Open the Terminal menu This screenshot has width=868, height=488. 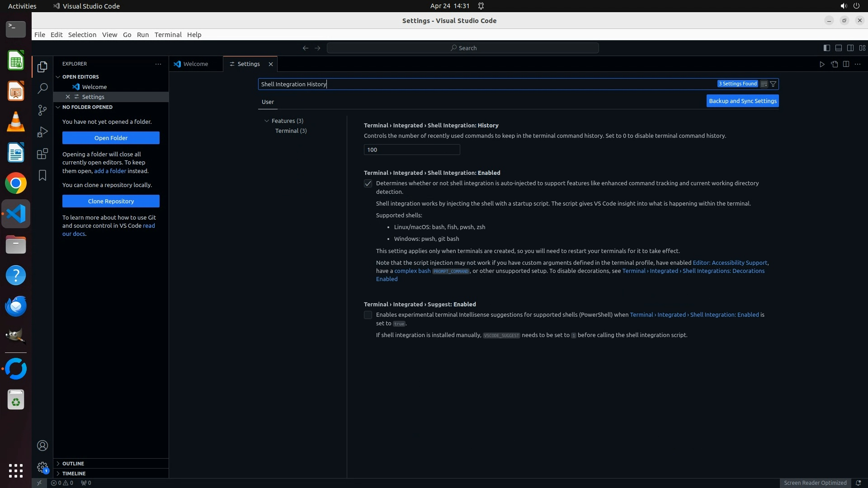[168, 35]
